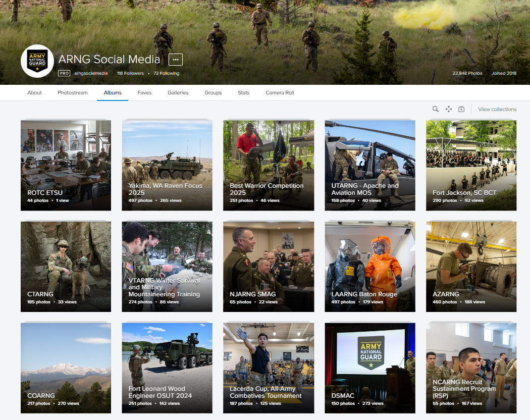Viewport: 530px width, 420px height.
Task: Open View collections link
Action: [497, 109]
